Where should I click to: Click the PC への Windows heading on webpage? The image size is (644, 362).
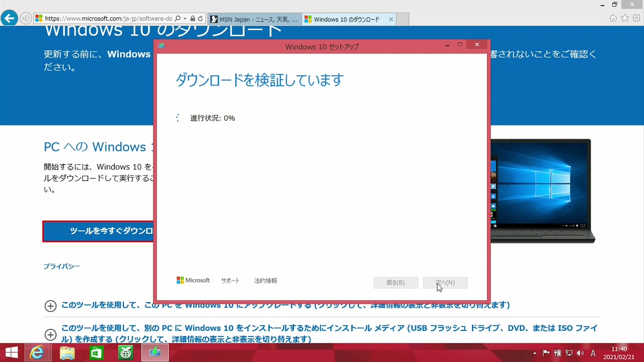pyautogui.click(x=98, y=147)
